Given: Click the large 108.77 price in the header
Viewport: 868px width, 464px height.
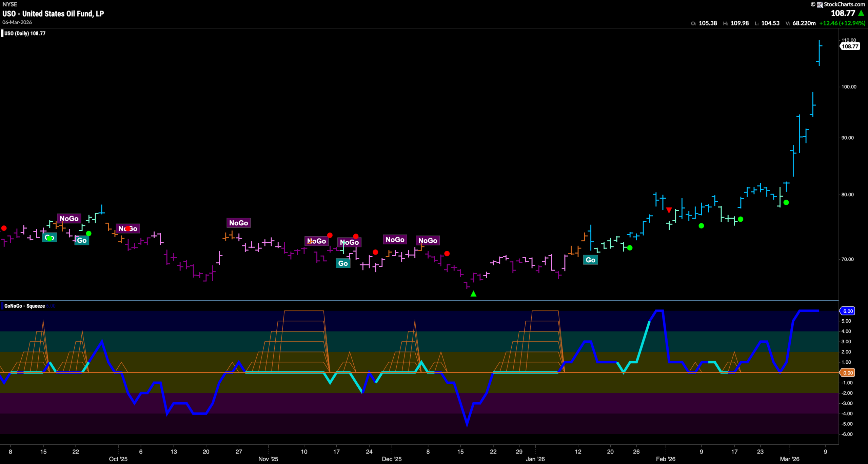Looking at the screenshot, I should [843, 13].
